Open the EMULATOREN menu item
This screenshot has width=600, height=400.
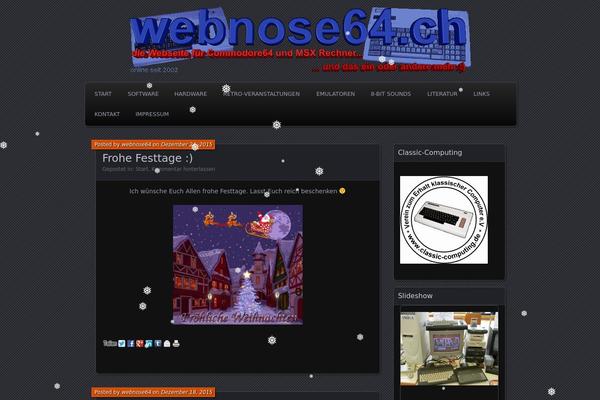[x=335, y=94]
